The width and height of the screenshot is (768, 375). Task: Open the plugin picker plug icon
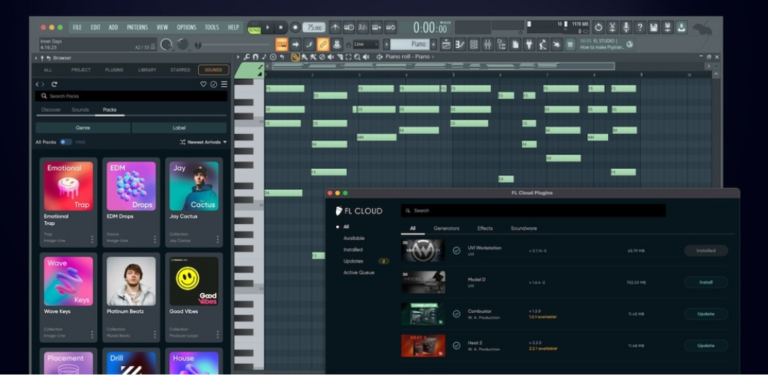529,45
